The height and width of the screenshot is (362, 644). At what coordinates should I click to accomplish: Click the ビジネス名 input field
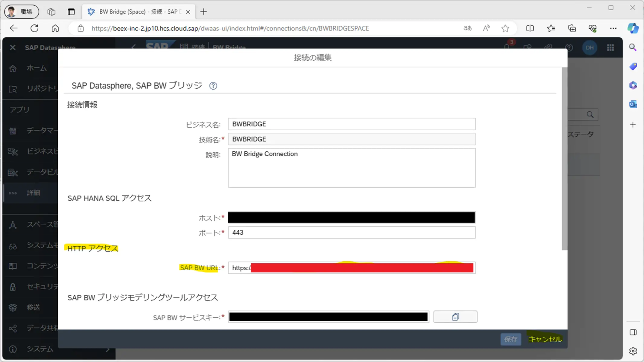(352, 124)
